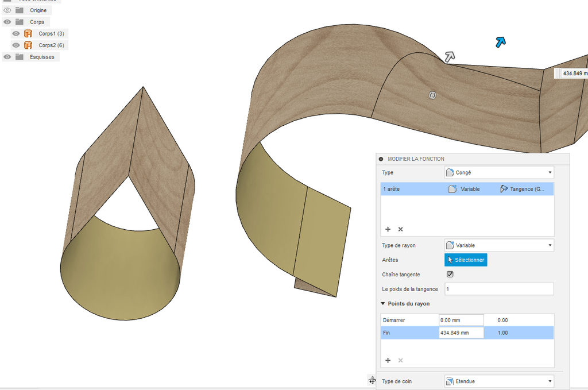Click the 0.00 mm radius field for Démarrer
Image resolution: width=588 pixels, height=390 pixels.
(x=461, y=321)
